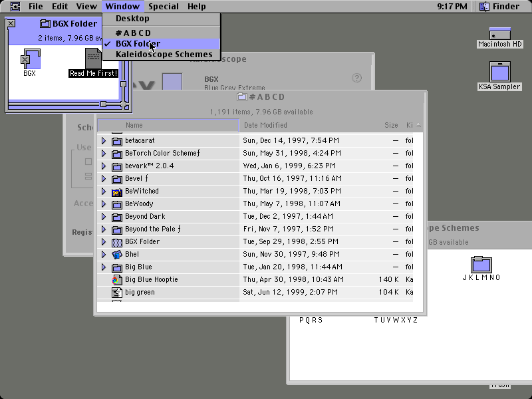Sort list by Date Modified column header
Screen dimensions: 532x399
305,125
